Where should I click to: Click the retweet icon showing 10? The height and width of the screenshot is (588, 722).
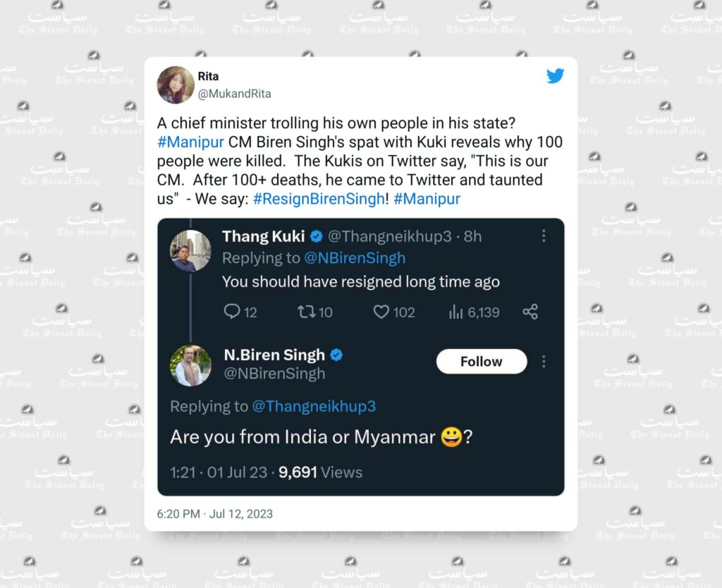[x=307, y=312]
